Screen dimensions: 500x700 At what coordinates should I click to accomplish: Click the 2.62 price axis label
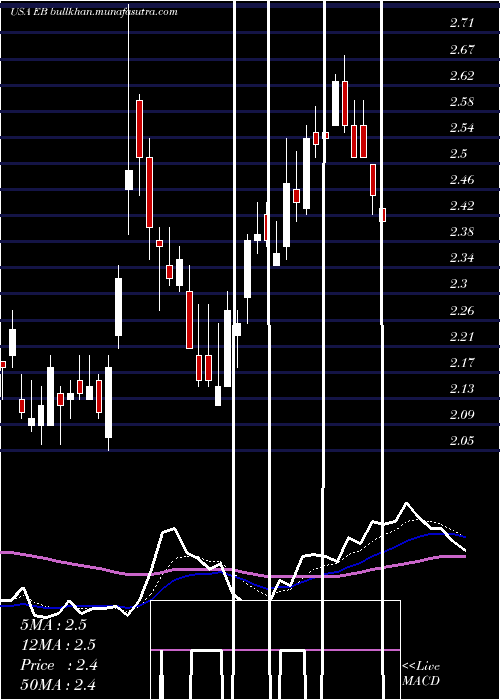462,75
